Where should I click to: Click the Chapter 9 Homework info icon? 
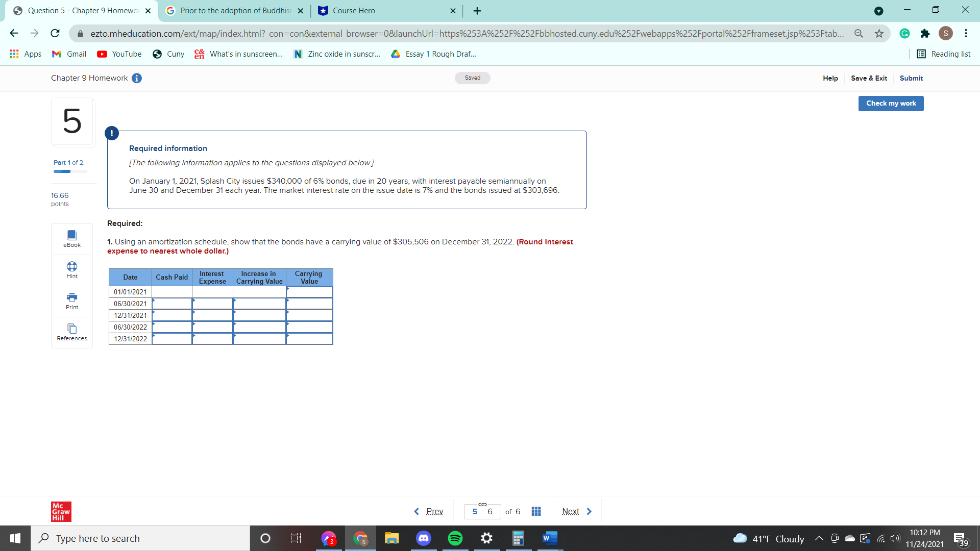(x=136, y=78)
